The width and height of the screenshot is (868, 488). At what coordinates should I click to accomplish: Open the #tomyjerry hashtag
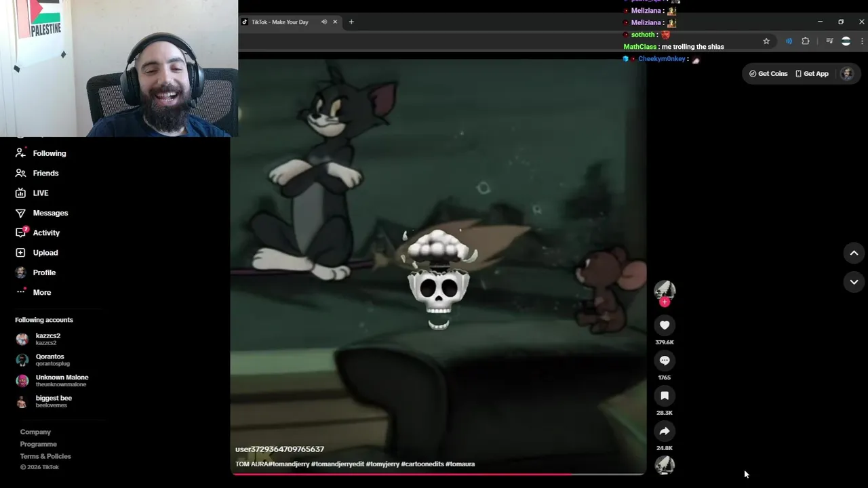382,464
